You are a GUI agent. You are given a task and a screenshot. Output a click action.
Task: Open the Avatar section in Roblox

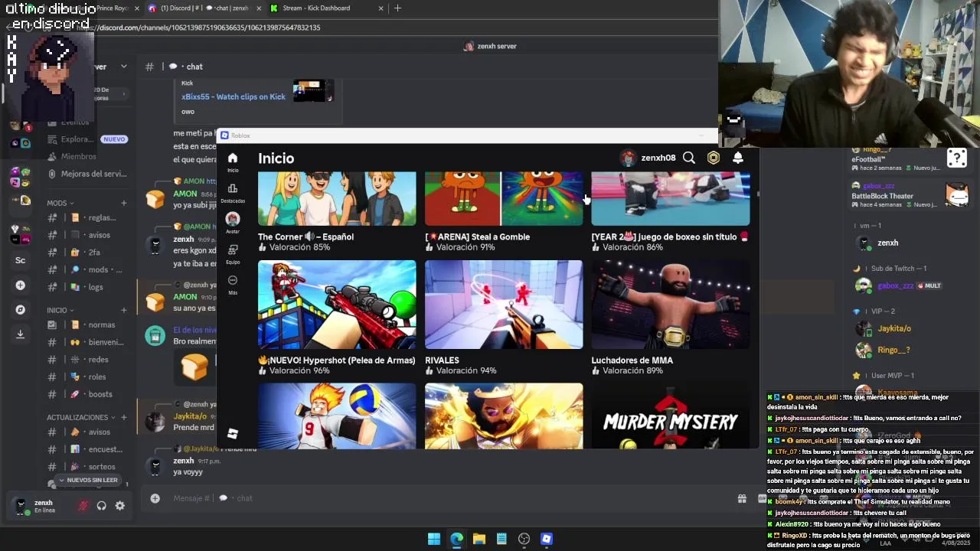pyautogui.click(x=233, y=219)
